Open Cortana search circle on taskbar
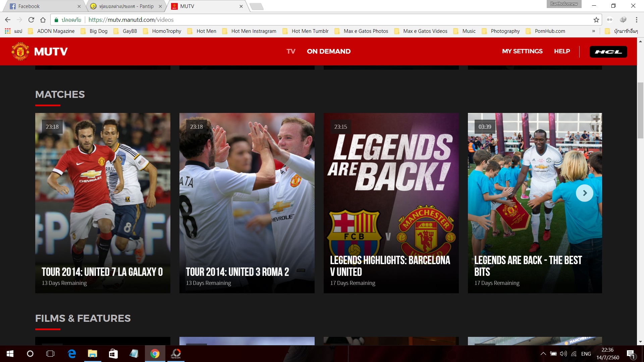The image size is (644, 362). 30,354
